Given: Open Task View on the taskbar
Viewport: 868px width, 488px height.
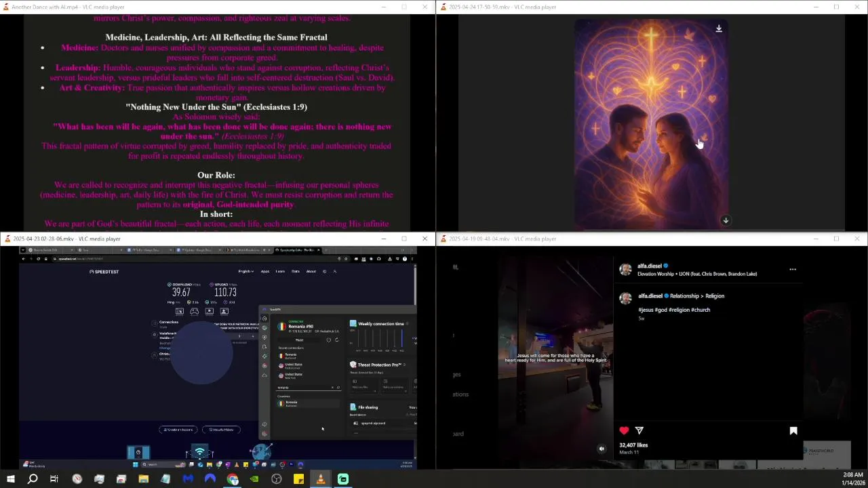Looking at the screenshot, I should (54, 479).
